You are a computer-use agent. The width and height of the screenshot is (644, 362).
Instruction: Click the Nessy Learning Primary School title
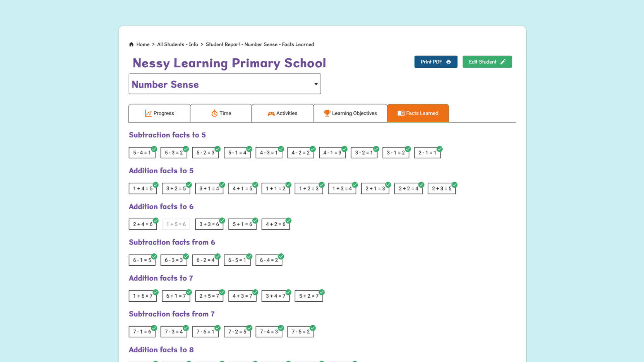pos(230,63)
